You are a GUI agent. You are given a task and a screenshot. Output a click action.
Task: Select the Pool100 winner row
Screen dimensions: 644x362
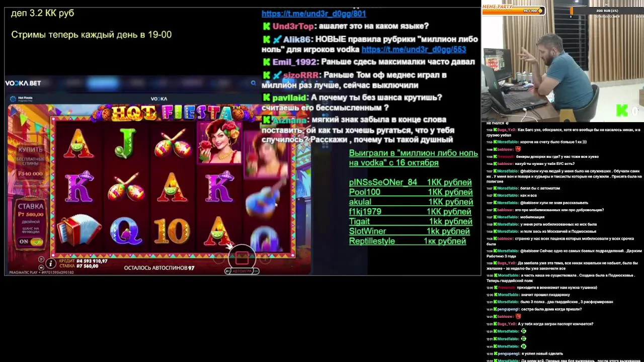point(411,192)
